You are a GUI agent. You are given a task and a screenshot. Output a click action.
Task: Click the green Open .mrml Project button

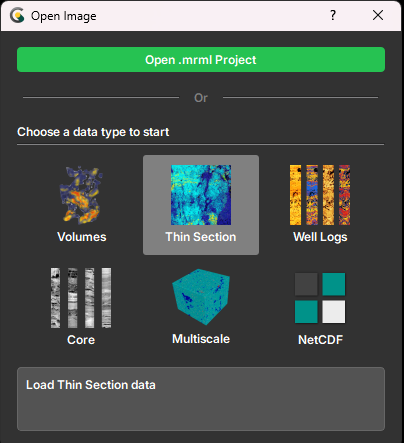201,60
